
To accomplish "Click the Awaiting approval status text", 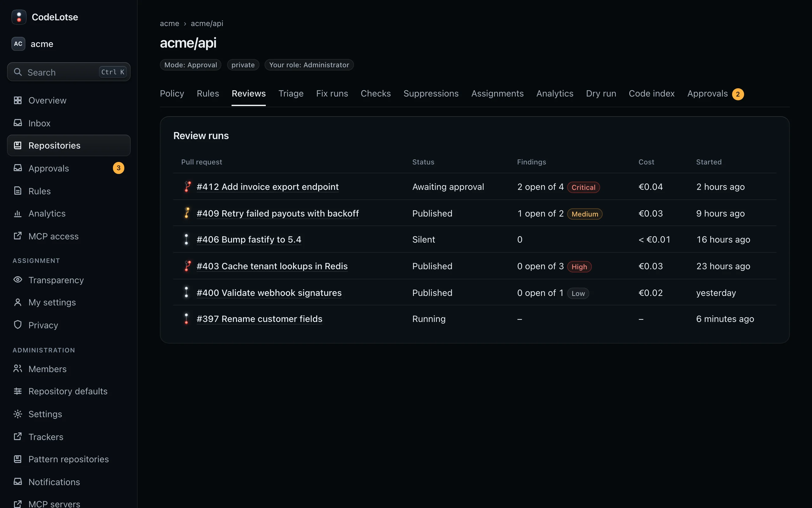I will pyautogui.click(x=448, y=187).
